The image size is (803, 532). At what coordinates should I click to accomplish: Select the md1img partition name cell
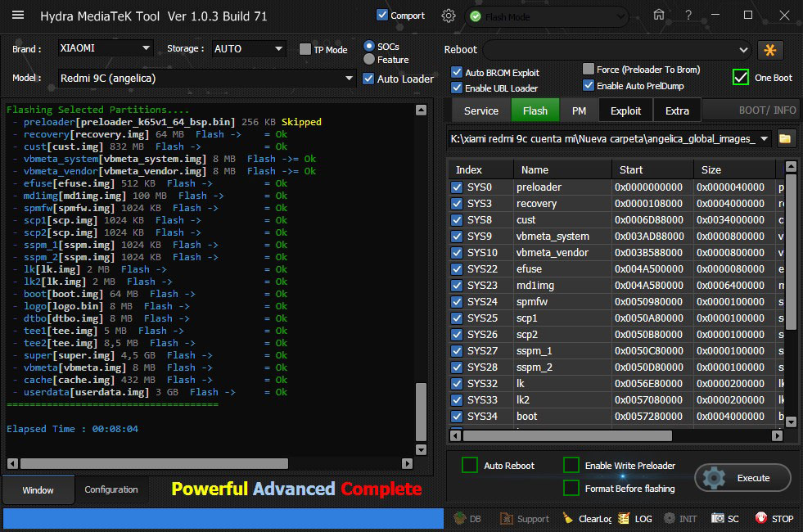[x=562, y=285]
